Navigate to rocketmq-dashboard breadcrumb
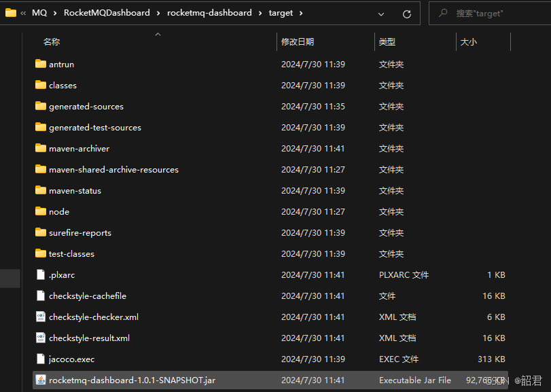 209,13
